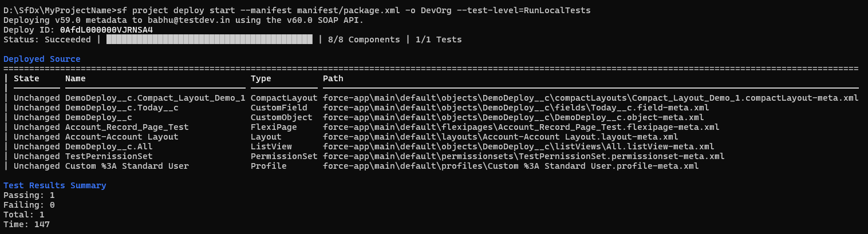Click the "Deployed Source" heading
The height and width of the screenshot is (234, 868).
[42, 59]
